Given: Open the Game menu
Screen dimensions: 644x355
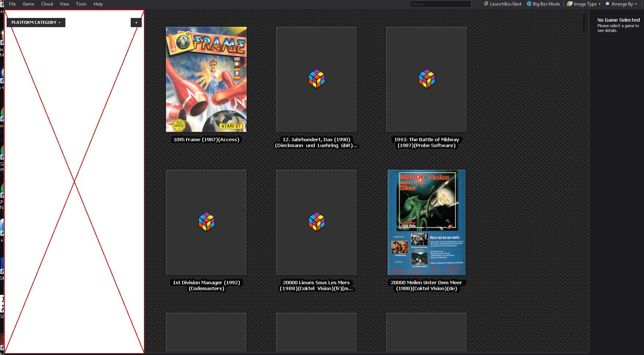Looking at the screenshot, I should pos(28,4).
